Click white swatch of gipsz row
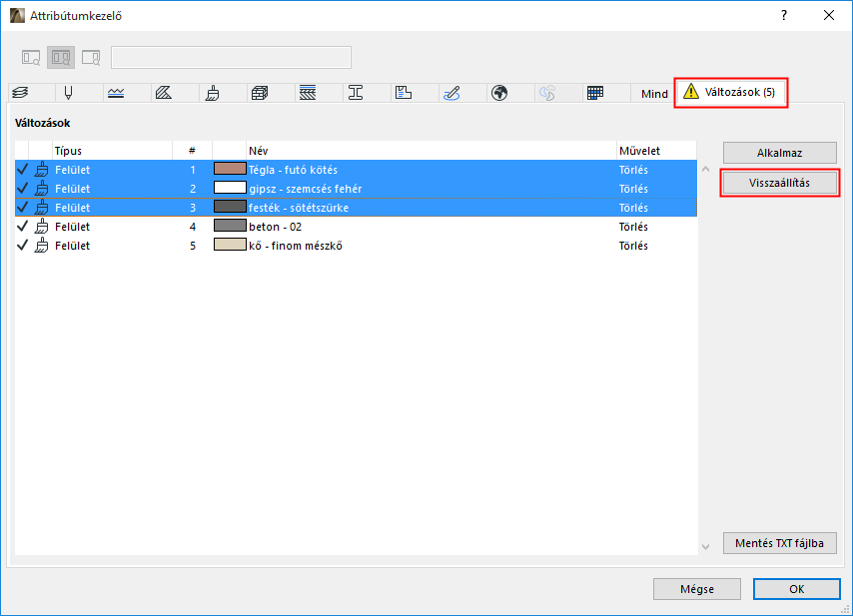Screen dimensions: 853x616 click(x=230, y=188)
